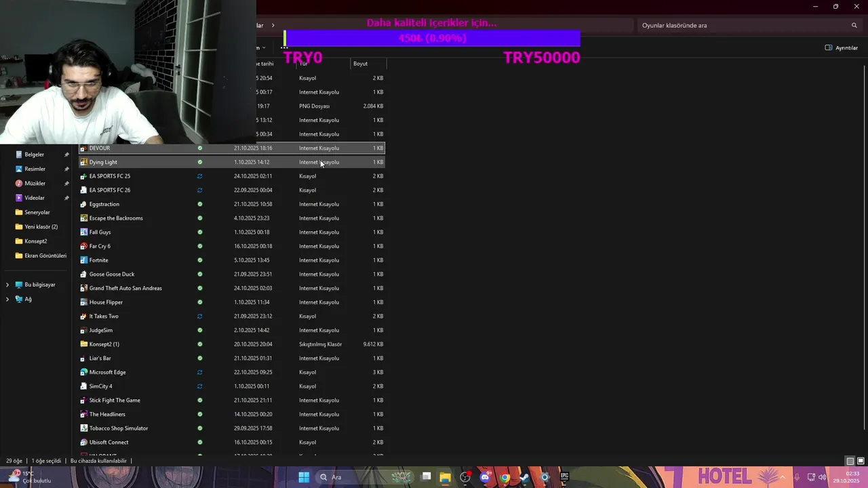Click the Grand Theft Auto San Andreas icon
This screenshot has height=488, width=868.
click(x=84, y=288)
